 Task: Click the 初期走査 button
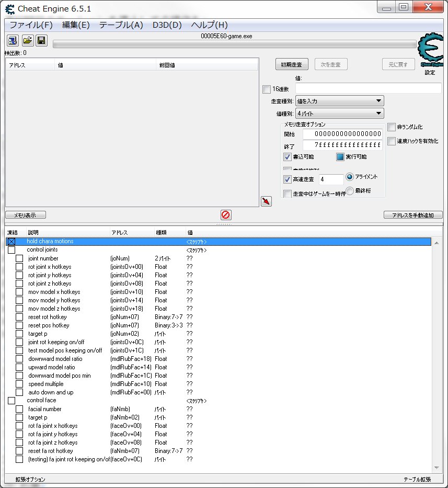tap(292, 64)
